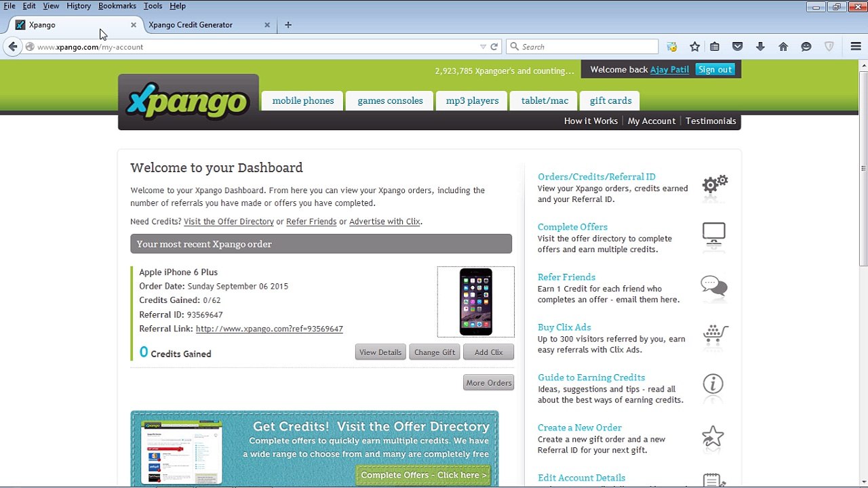Open How it Works page
The width and height of the screenshot is (868, 488).
[591, 121]
